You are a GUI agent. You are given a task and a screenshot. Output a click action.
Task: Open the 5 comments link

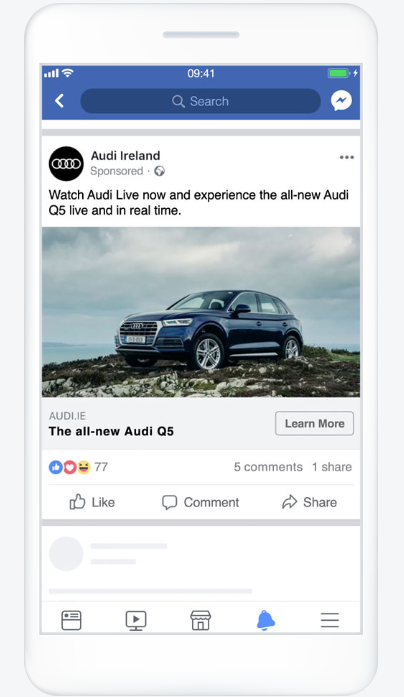tap(268, 467)
